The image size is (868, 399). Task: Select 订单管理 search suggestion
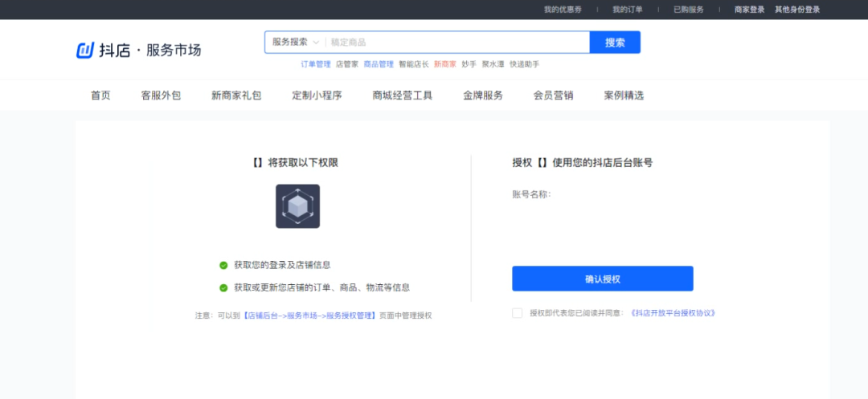click(316, 64)
